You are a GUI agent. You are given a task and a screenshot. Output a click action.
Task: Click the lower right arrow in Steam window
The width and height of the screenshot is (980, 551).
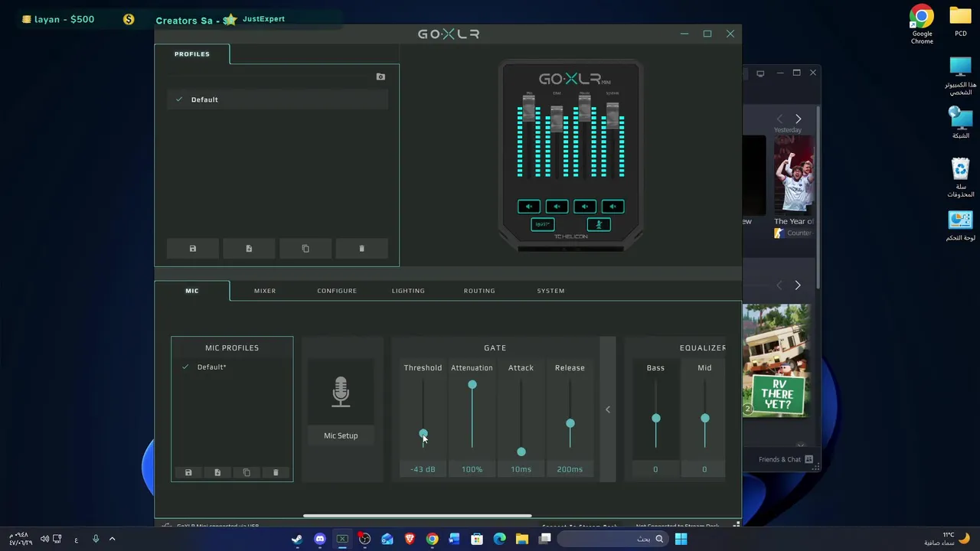(x=798, y=285)
